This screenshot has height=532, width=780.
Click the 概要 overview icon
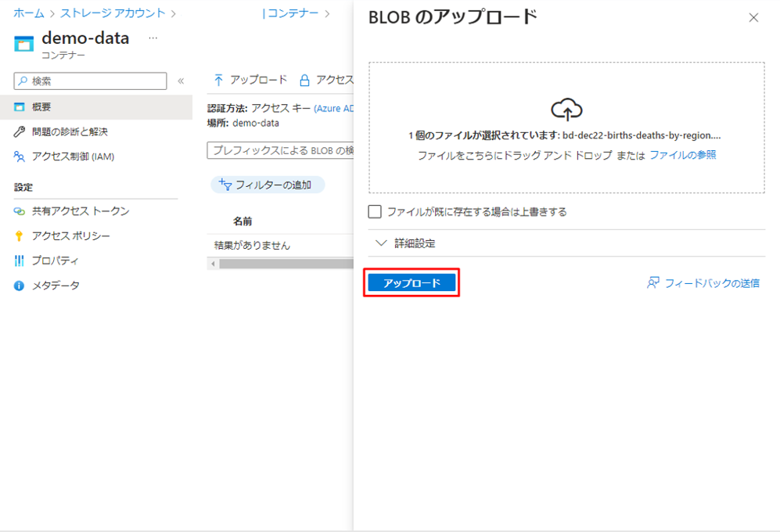19,107
